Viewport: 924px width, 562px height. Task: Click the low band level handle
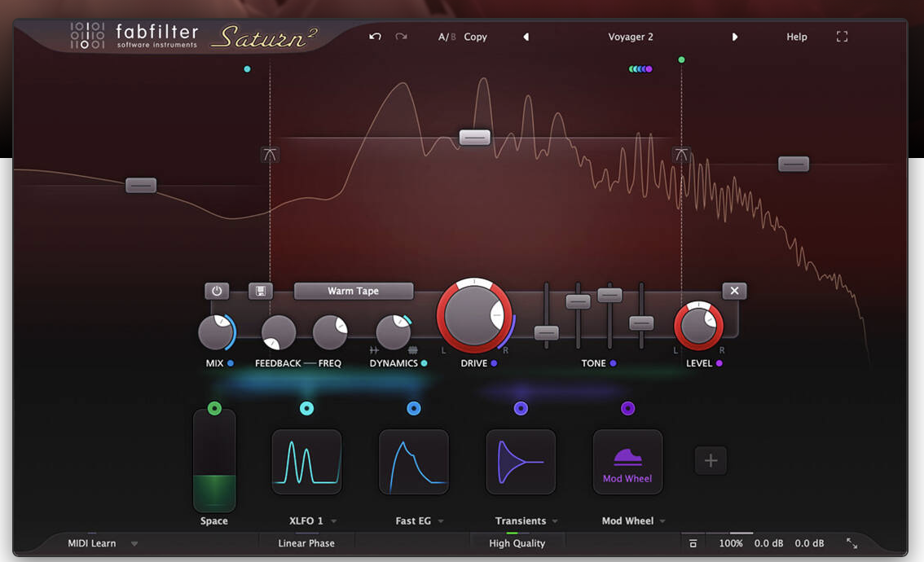click(141, 185)
